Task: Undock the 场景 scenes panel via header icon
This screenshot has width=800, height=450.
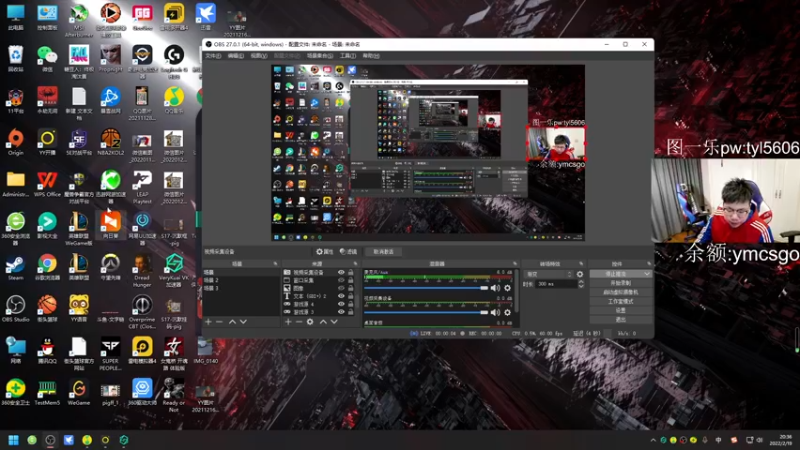Action: [x=275, y=264]
